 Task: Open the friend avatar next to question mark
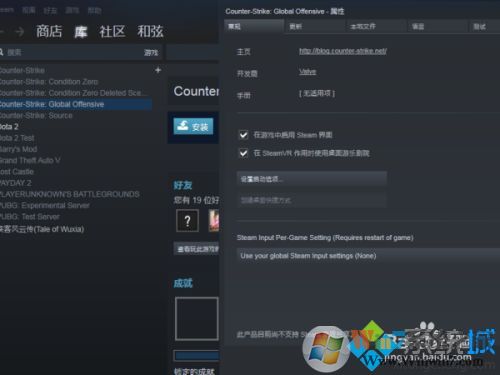point(214,220)
